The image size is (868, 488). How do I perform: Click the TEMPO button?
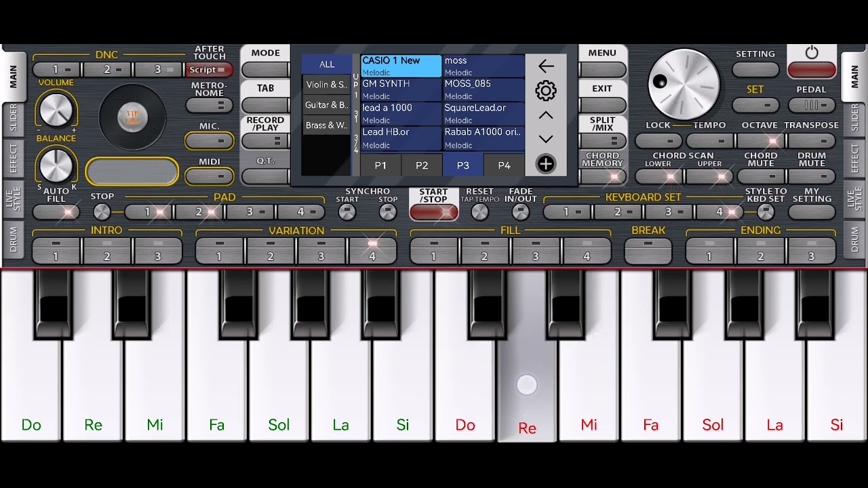tap(709, 141)
